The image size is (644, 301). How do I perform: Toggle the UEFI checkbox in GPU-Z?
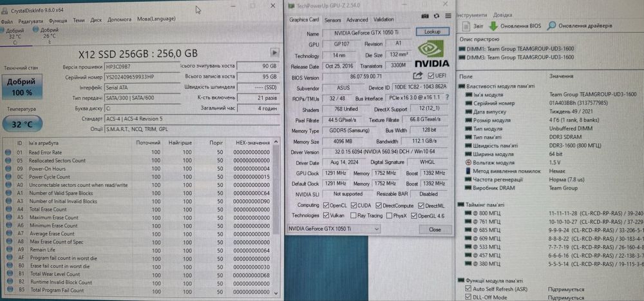tap(430, 75)
